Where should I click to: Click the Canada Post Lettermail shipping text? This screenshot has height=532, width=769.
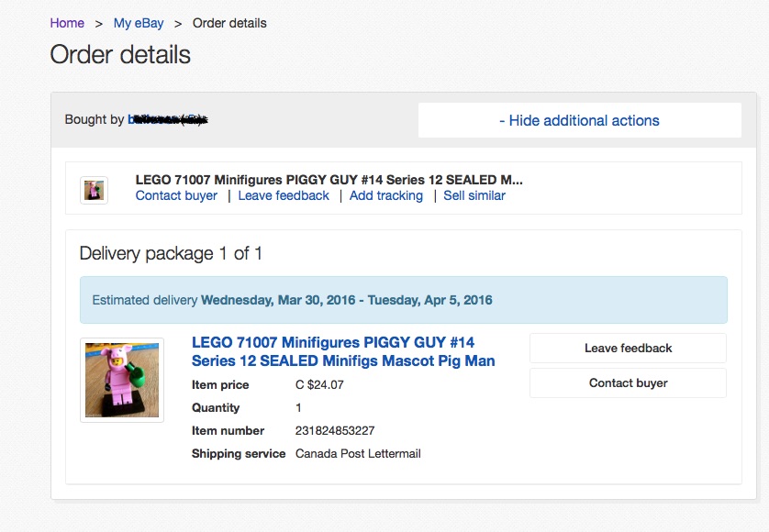click(358, 453)
